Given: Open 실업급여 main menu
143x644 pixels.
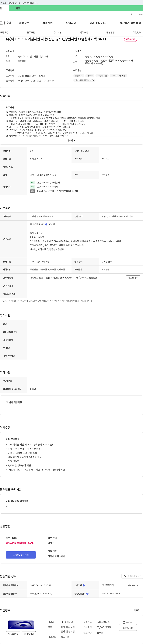Looking at the screenshot, I should 71,23.
